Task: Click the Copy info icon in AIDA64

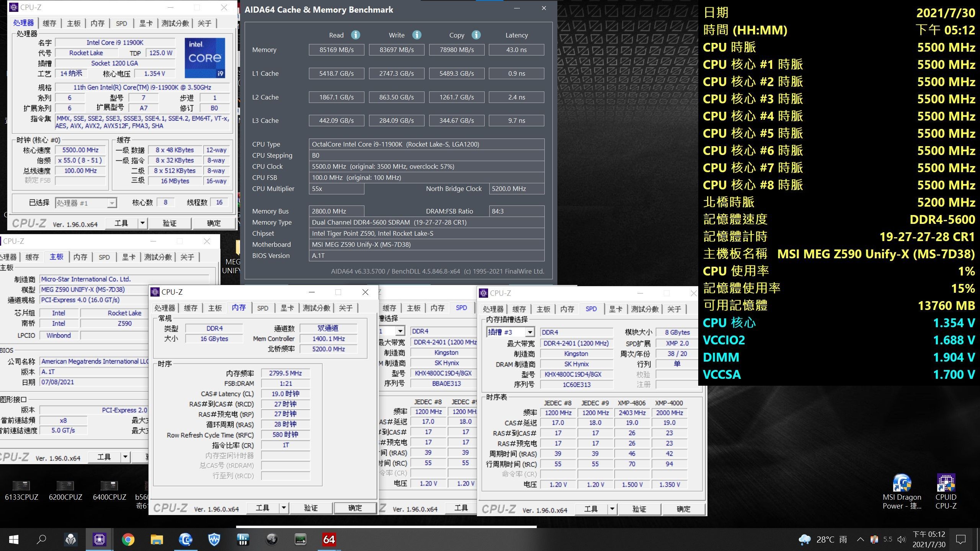Action: click(476, 35)
